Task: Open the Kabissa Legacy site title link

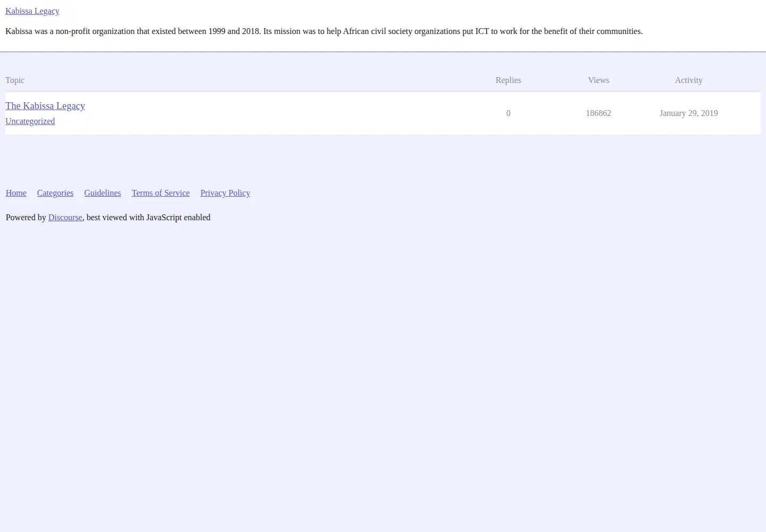Action: [32, 11]
